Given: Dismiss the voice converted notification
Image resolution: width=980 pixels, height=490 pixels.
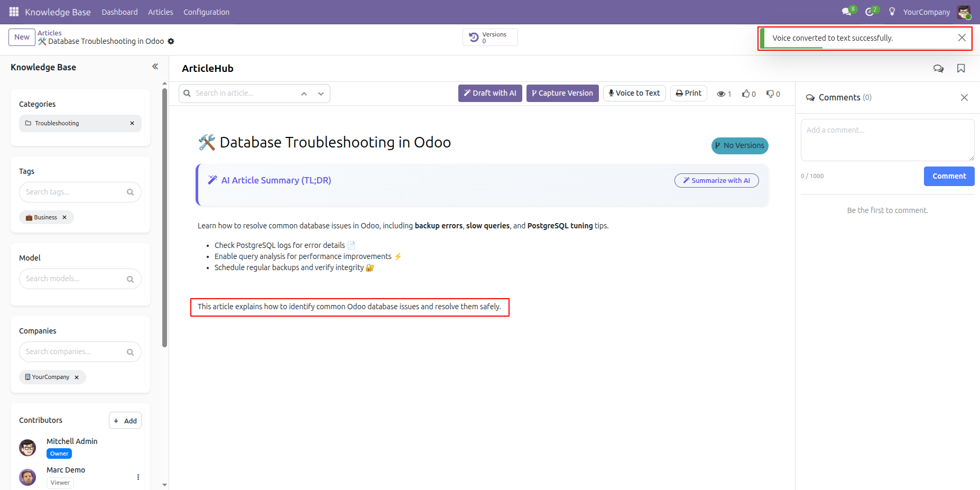Looking at the screenshot, I should click(962, 38).
